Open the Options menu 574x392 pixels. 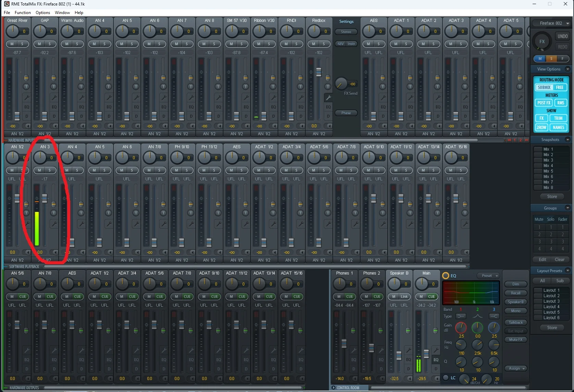coord(43,13)
